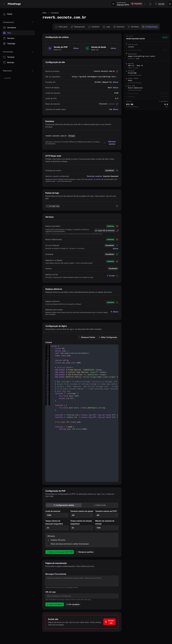This screenshot has height=644, width=172.
Task: Click the PHP version icon
Action: click(50, 48)
